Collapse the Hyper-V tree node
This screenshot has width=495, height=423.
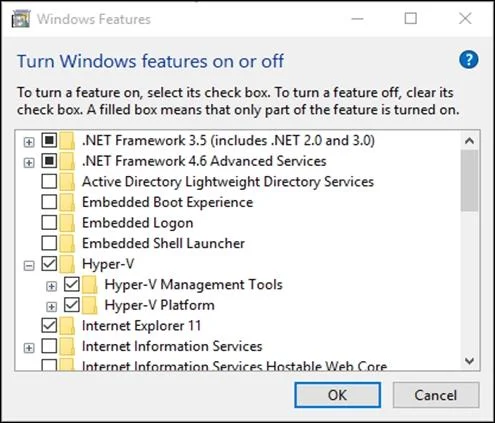pos(29,266)
